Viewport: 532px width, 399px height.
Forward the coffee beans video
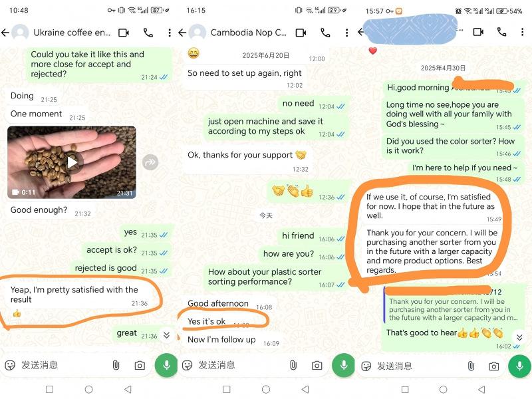click(150, 162)
